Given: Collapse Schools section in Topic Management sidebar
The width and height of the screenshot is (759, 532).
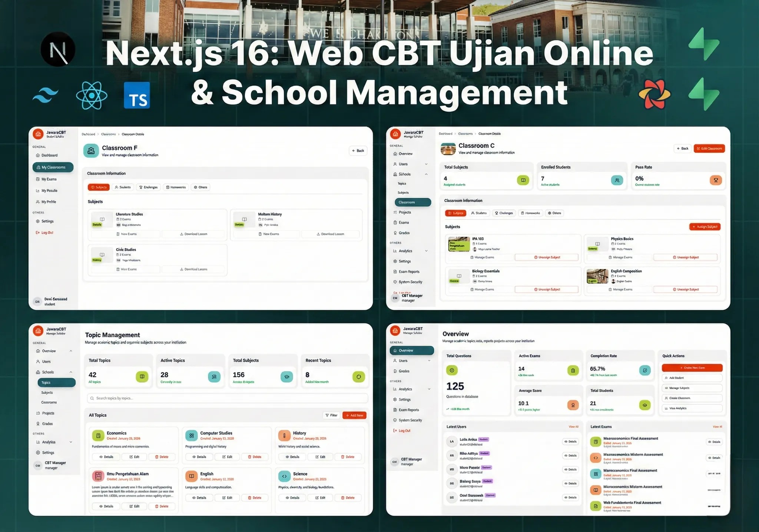Looking at the screenshot, I should tap(71, 372).
